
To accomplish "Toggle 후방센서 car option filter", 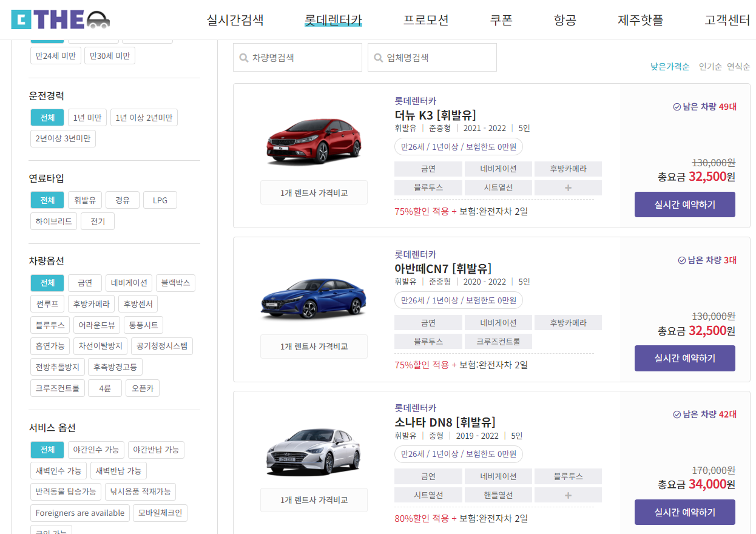I will [x=138, y=304].
